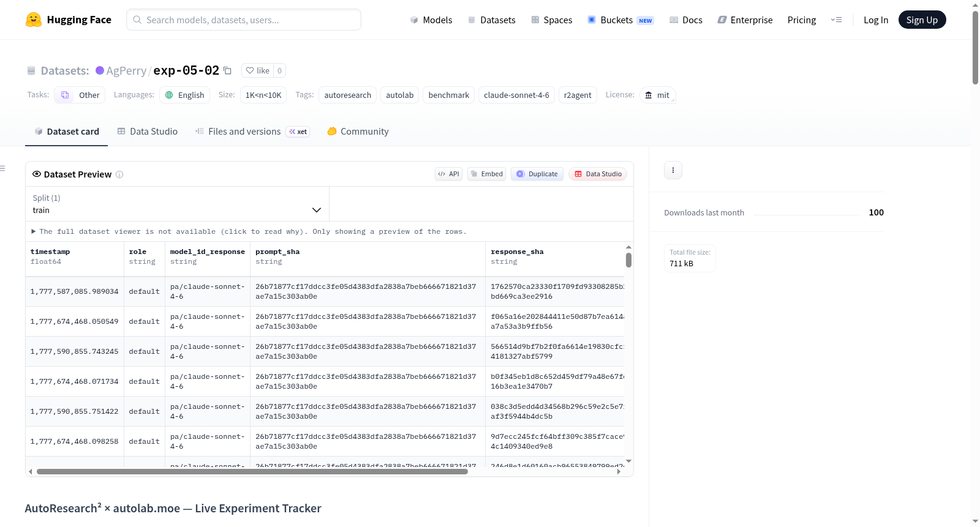The width and height of the screenshot is (980, 527).
Task: Click the three-dot options button
Action: tap(673, 170)
